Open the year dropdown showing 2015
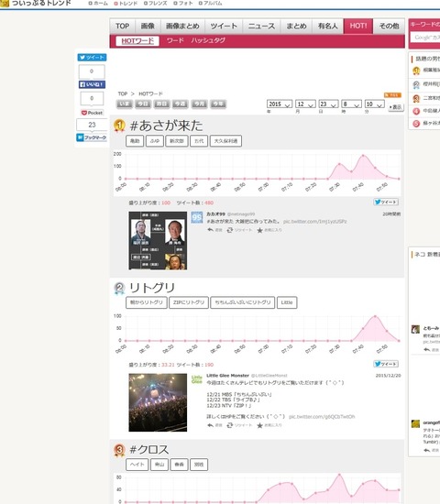The width and height of the screenshot is (440, 504). 280,104
